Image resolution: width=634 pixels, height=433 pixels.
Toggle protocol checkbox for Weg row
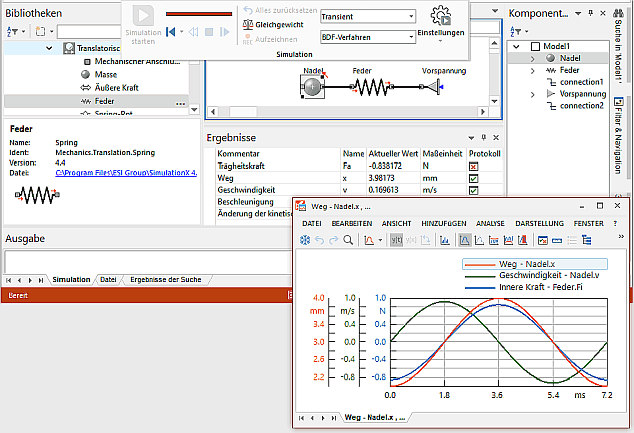coord(473,177)
